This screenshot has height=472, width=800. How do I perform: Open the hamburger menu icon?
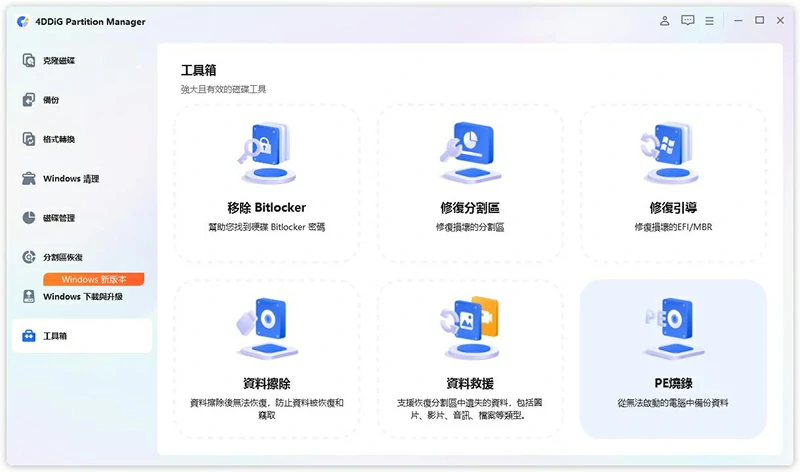click(x=709, y=21)
